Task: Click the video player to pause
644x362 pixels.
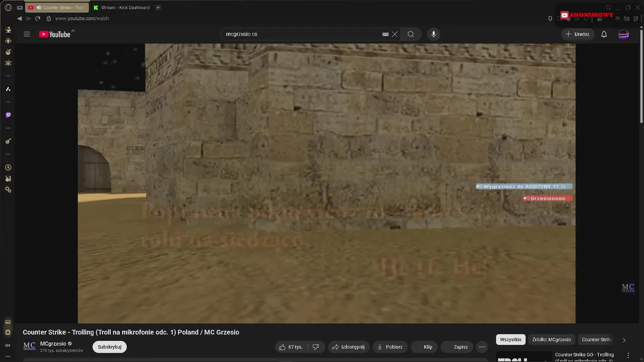Action: [327, 183]
